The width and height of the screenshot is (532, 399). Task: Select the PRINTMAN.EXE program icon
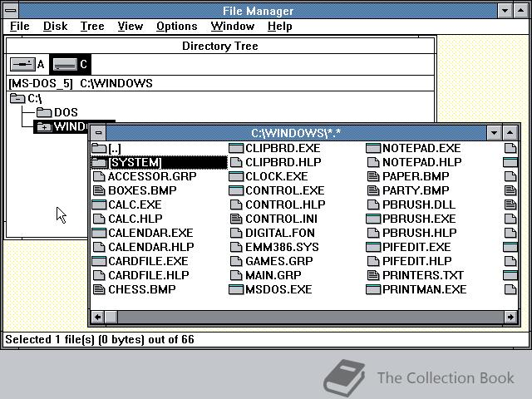(373, 289)
